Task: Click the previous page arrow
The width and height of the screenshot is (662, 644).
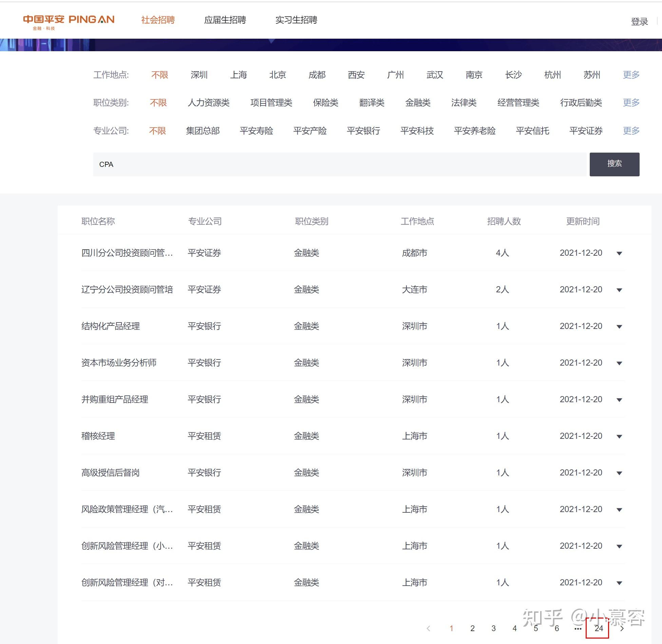Action: click(x=429, y=628)
